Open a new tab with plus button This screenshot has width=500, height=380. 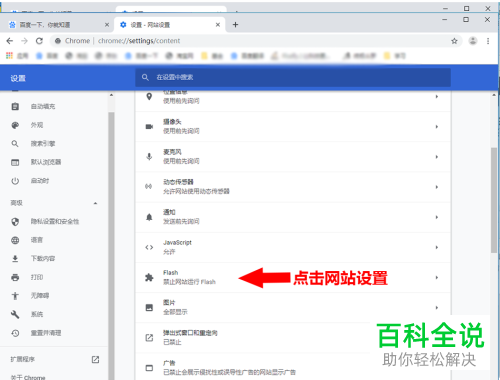click(235, 25)
